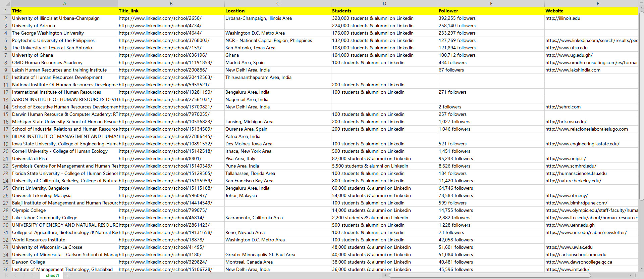
Task: Select '82,000 students & alumni on Linkedin' cell
Action: tap(385, 159)
